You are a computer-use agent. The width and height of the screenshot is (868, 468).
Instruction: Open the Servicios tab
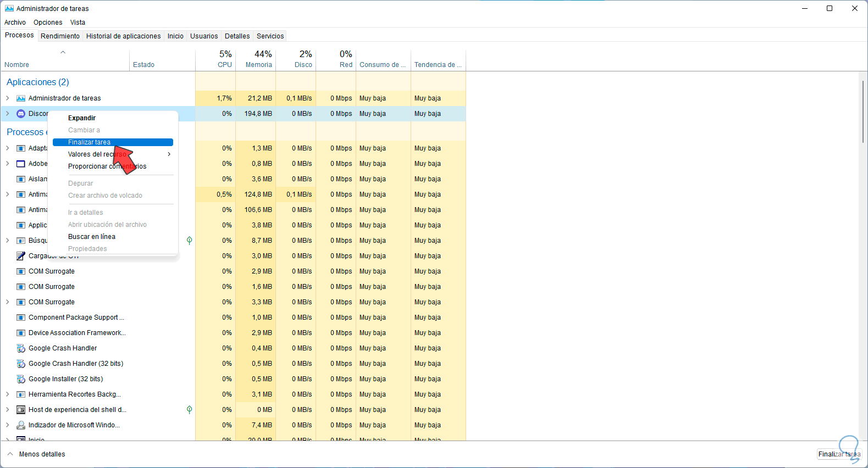(x=270, y=36)
